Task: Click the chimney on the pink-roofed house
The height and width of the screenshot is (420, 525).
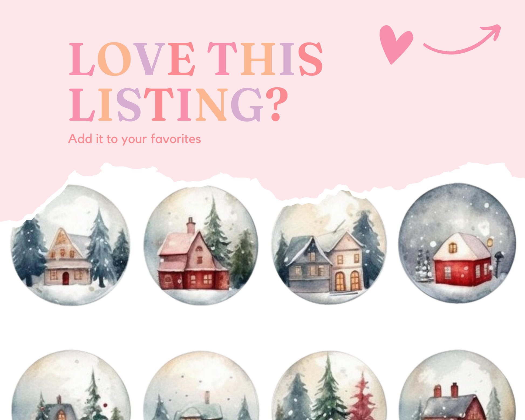Action: [x=191, y=226]
